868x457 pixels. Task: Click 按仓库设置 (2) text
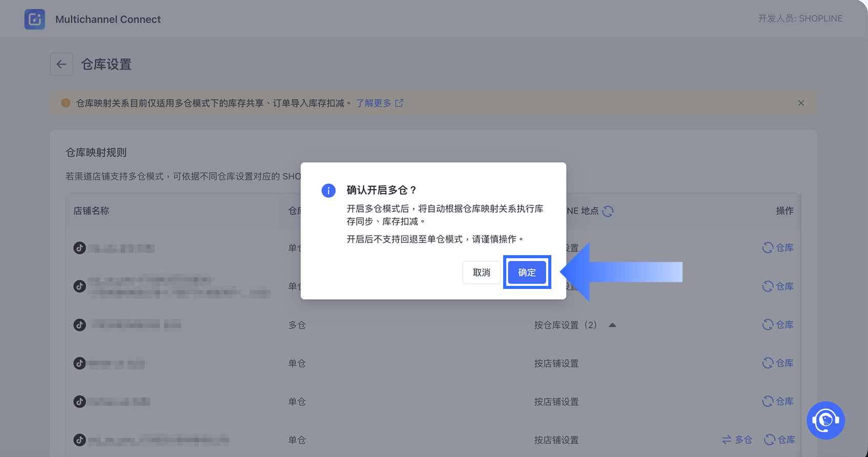(x=566, y=325)
